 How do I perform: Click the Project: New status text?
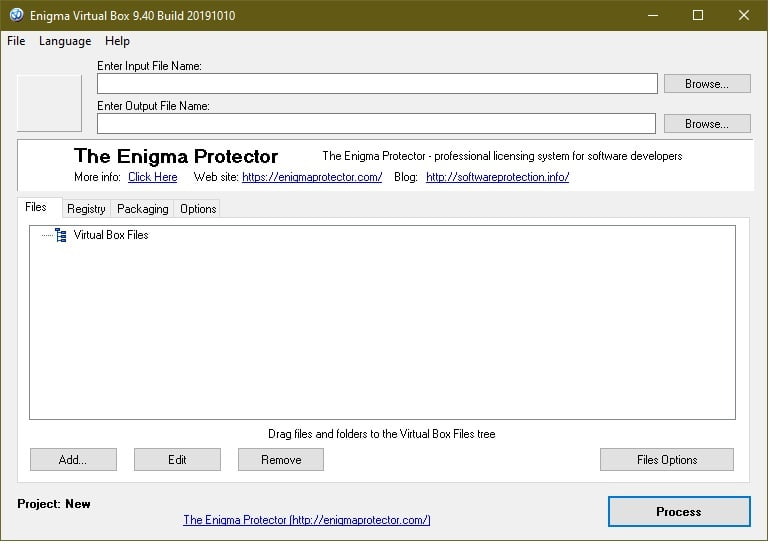(54, 504)
